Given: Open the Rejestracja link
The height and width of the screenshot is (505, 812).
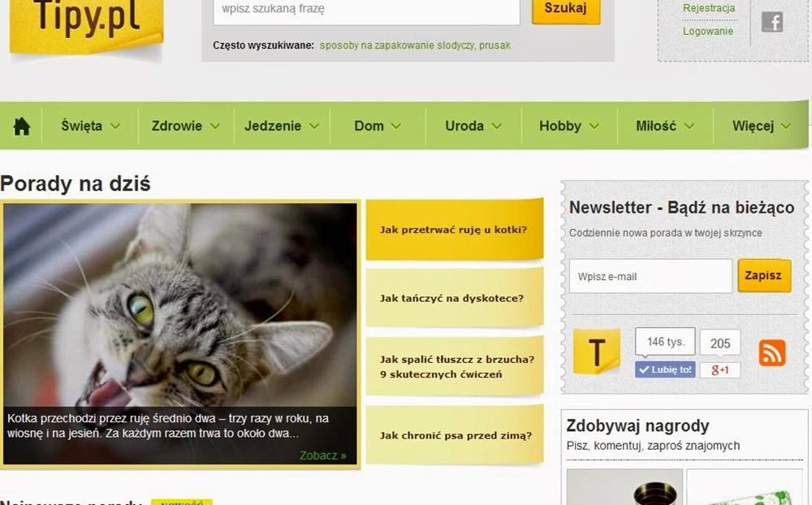Looking at the screenshot, I should [708, 8].
